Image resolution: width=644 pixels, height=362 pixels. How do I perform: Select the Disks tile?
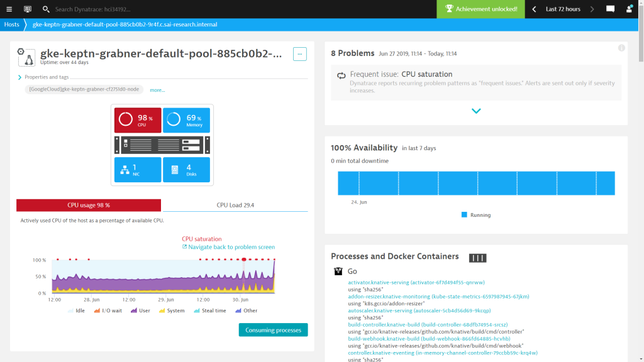187,170
